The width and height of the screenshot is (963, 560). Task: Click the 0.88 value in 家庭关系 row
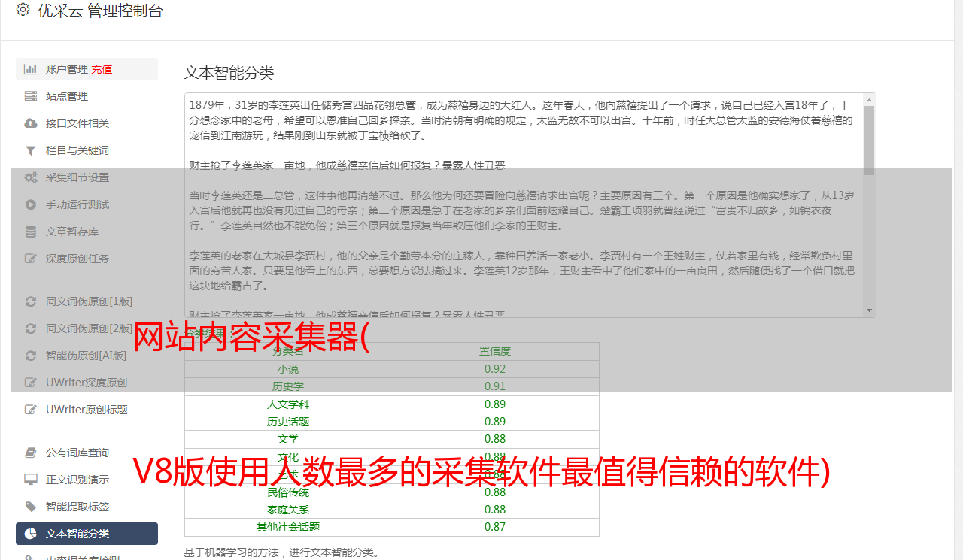point(495,510)
